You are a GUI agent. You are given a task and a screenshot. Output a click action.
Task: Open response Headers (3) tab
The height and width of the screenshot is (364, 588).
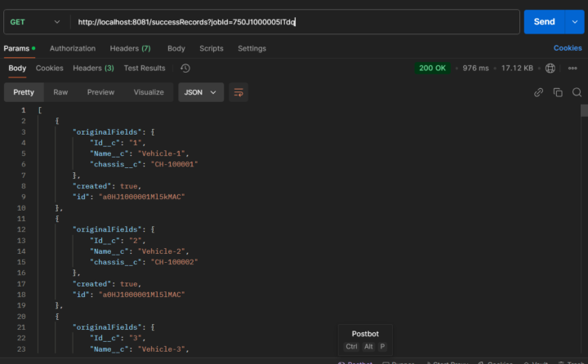[93, 69]
